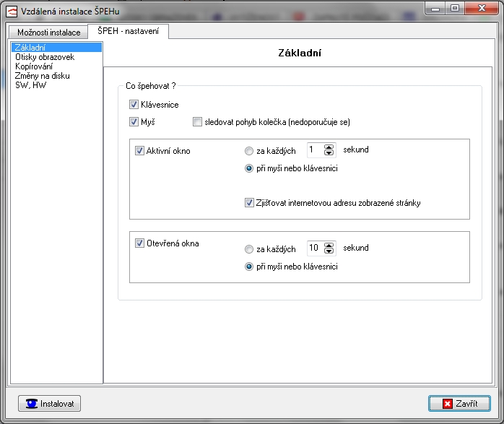Click the Zavřít button

pos(459,404)
